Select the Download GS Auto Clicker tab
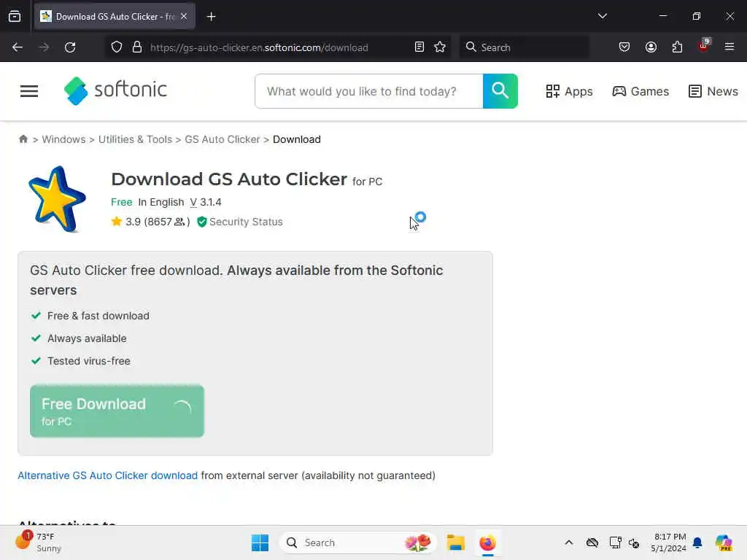Screen dimensions: 747x560 pos(115,16)
